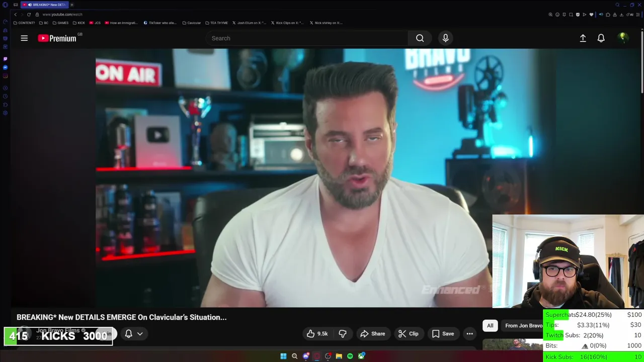Click the youtube.com/watch address bar
644x362 pixels.
(x=62, y=15)
